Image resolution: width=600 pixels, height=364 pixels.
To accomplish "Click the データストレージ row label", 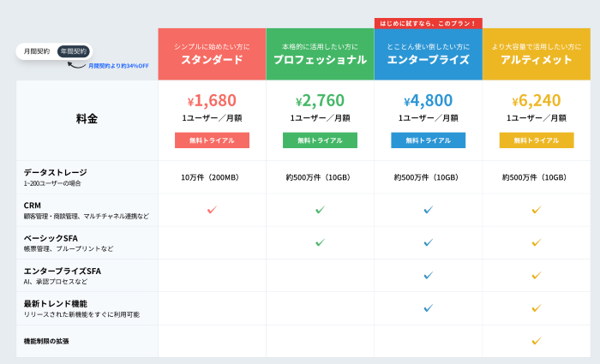I will [x=56, y=172].
